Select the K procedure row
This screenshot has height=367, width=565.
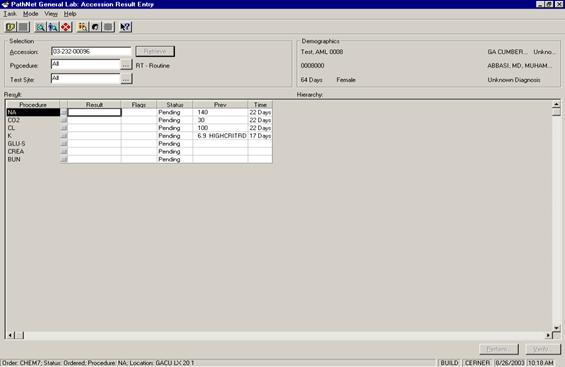33,136
